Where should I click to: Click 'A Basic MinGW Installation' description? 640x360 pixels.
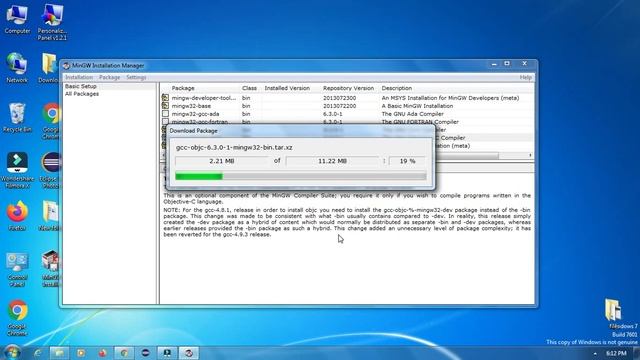click(x=417, y=106)
